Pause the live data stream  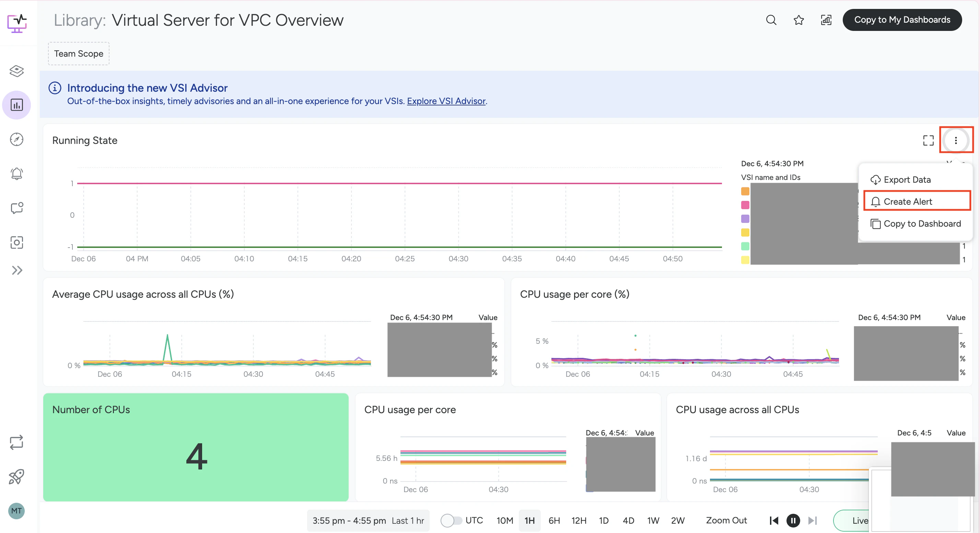coord(793,520)
